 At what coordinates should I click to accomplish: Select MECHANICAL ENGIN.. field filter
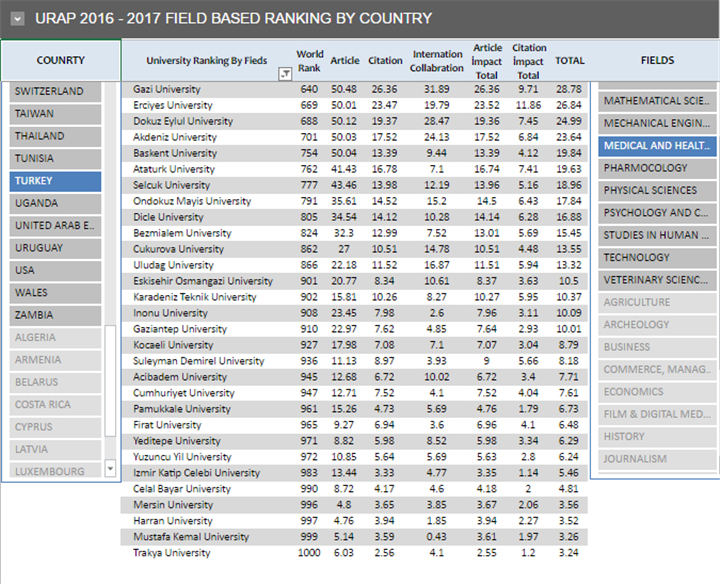point(657,124)
